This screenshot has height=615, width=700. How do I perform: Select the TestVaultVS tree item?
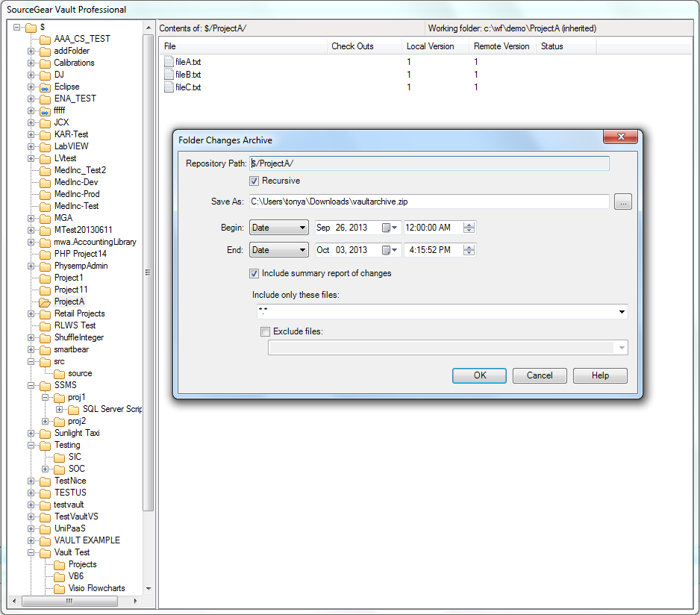(76, 516)
